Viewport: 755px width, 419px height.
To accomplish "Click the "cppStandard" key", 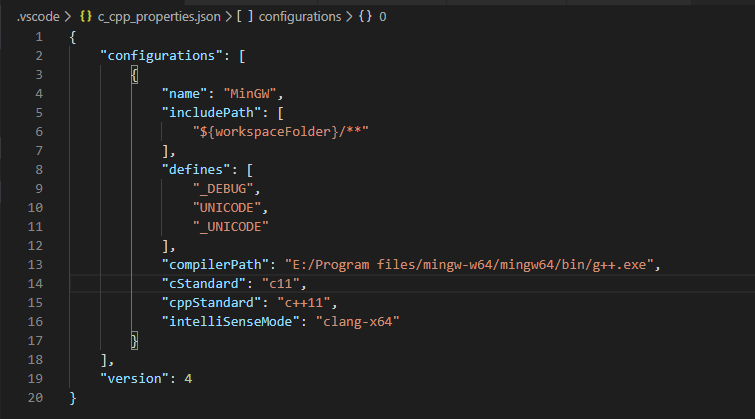I will 211,303.
